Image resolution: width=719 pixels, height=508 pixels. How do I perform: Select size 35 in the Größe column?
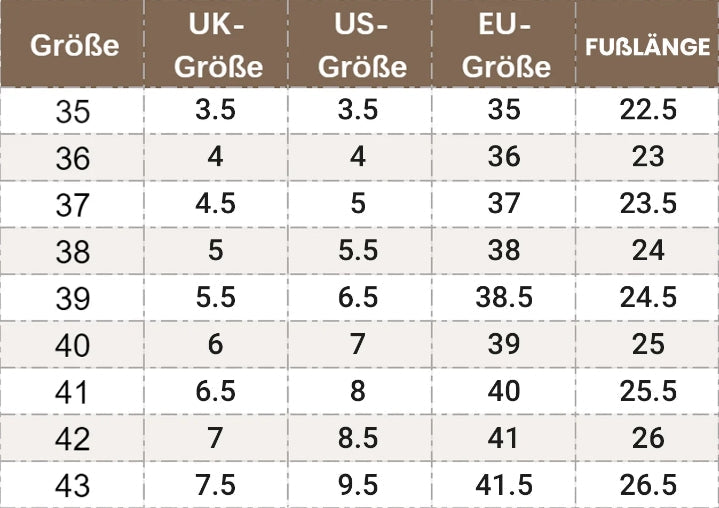click(72, 112)
